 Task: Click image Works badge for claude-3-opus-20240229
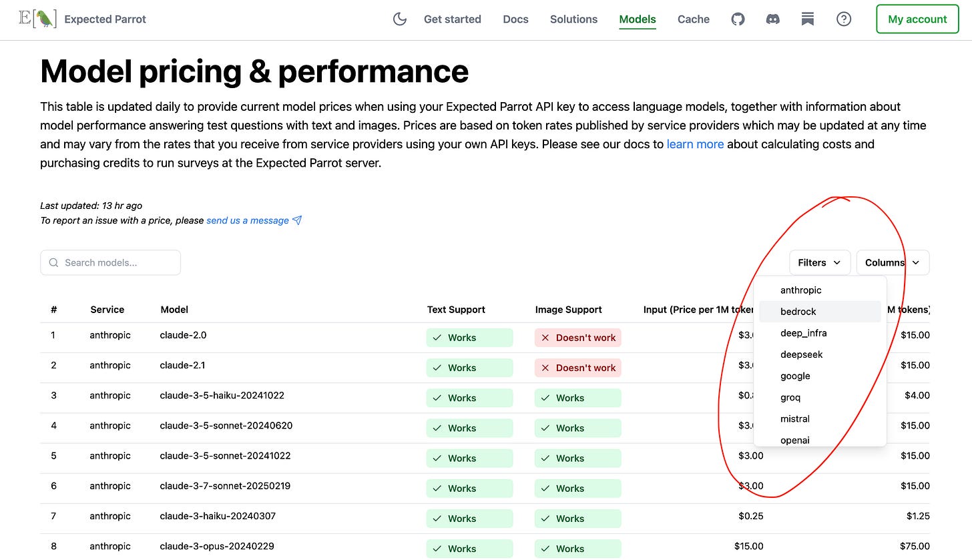[578, 549]
